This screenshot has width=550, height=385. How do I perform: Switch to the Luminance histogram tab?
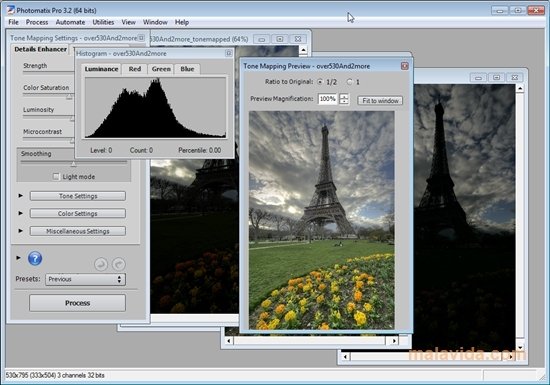(x=101, y=69)
